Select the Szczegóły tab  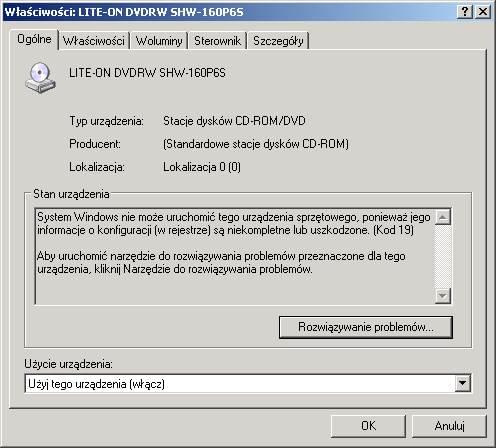tap(278, 41)
